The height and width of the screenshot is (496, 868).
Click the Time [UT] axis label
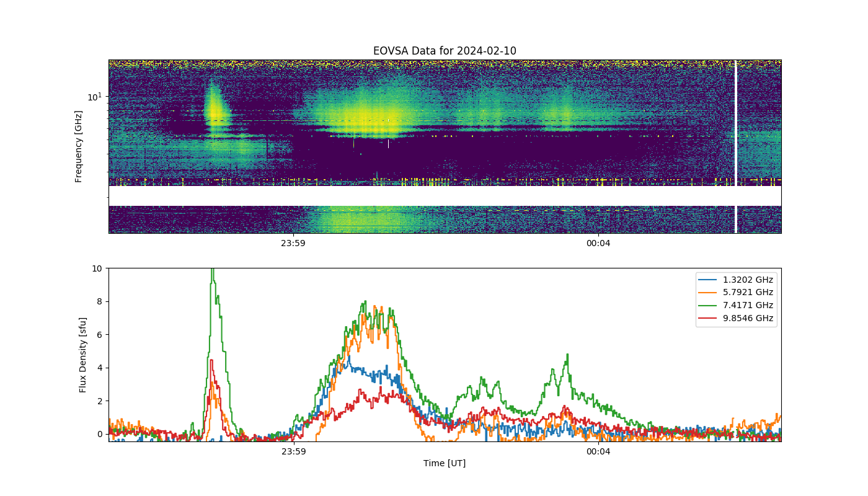[x=445, y=463]
